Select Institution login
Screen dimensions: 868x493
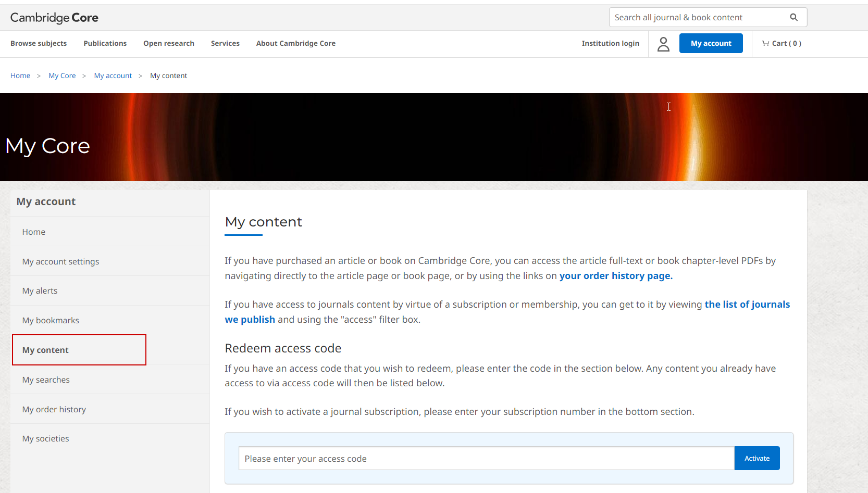610,43
